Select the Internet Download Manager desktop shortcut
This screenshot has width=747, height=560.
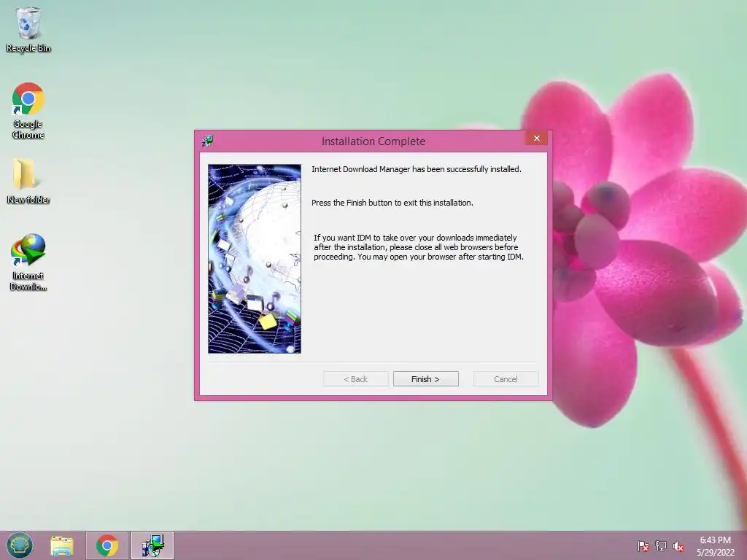pos(28,262)
